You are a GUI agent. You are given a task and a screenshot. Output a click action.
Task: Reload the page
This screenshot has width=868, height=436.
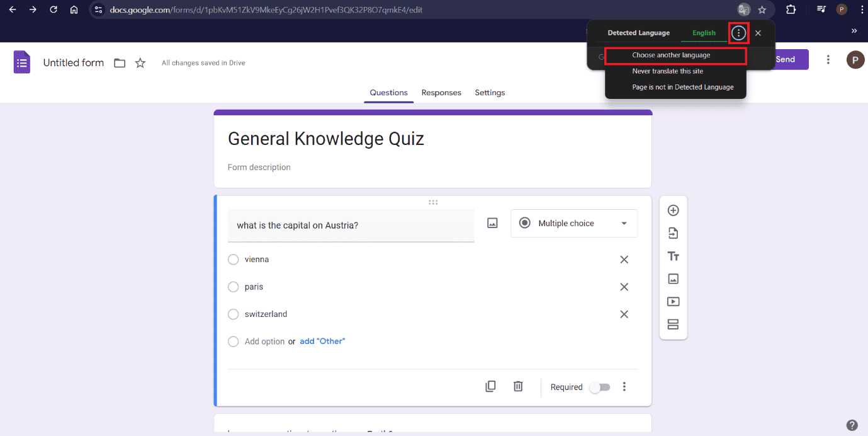(54, 9)
